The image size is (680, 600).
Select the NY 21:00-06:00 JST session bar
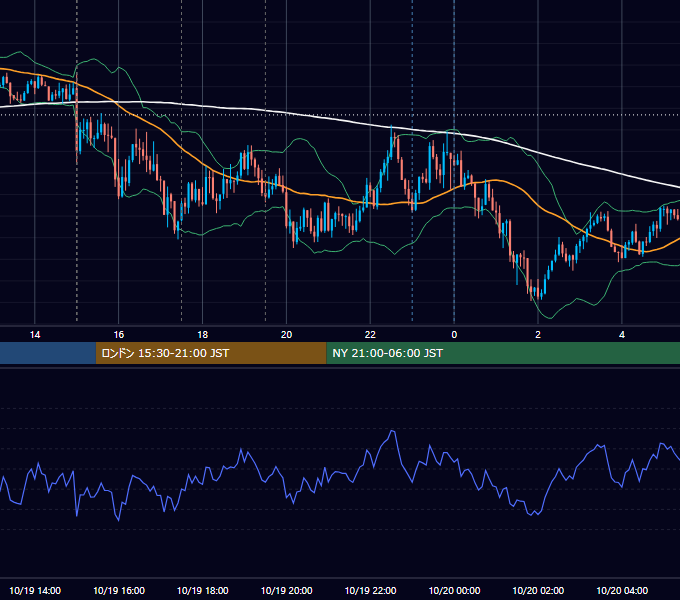[503, 353]
